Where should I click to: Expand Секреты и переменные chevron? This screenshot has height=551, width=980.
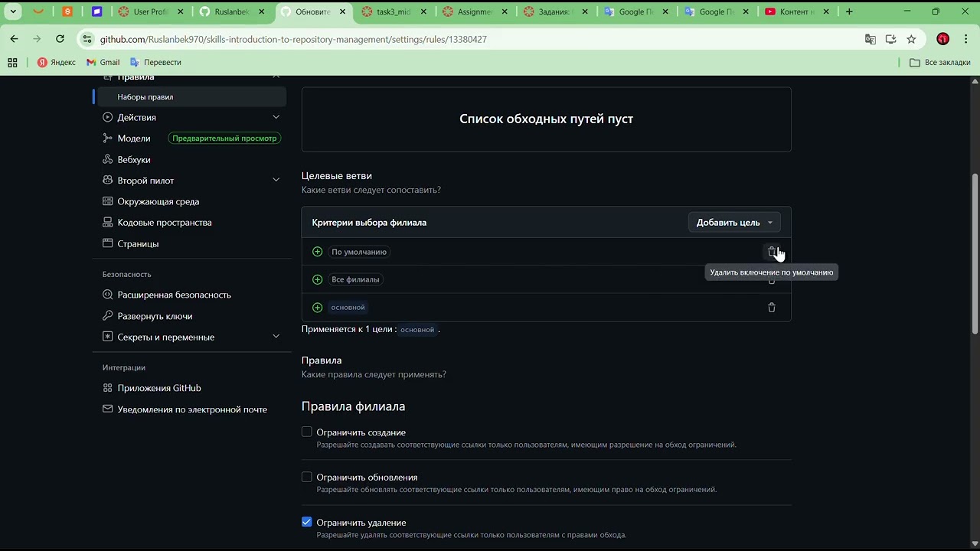click(x=276, y=337)
